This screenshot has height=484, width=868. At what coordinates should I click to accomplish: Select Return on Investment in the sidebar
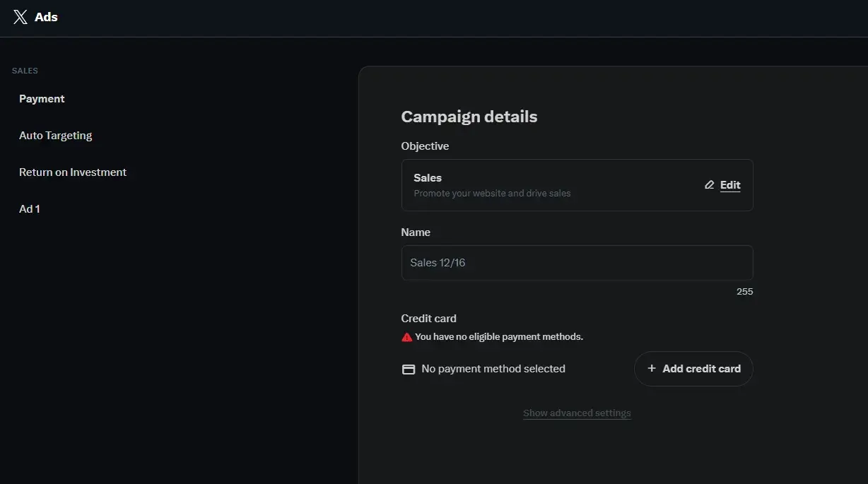tap(73, 172)
